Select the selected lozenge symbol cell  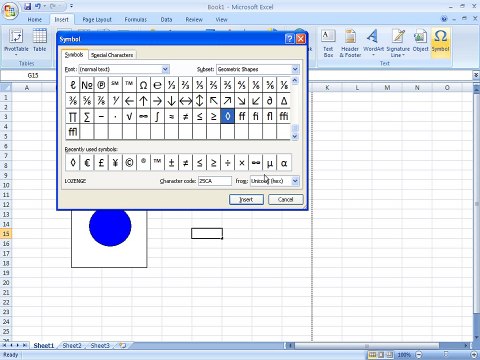(227, 116)
